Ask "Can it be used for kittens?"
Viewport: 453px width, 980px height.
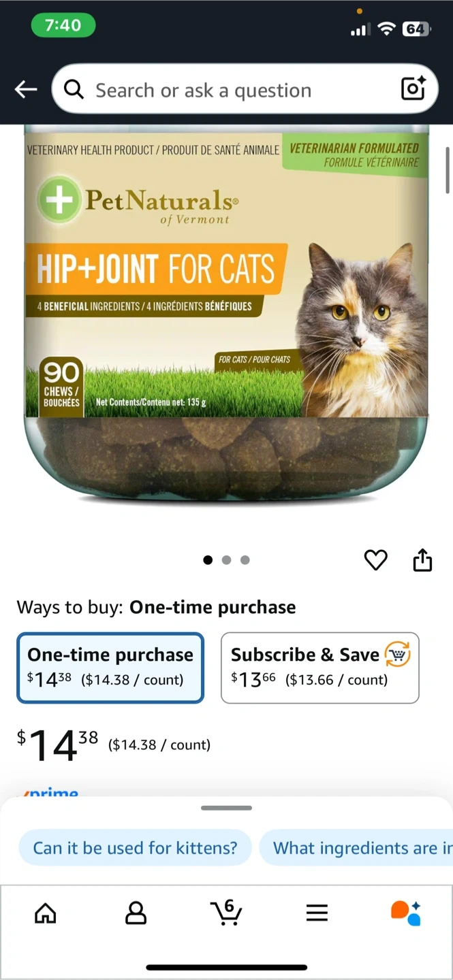135,848
